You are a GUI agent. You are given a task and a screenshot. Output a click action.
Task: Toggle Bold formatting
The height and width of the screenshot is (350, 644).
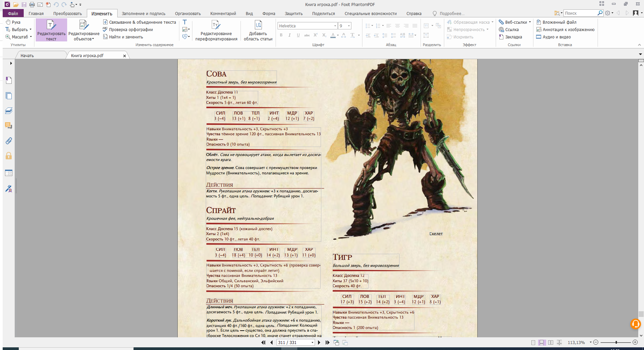[281, 35]
